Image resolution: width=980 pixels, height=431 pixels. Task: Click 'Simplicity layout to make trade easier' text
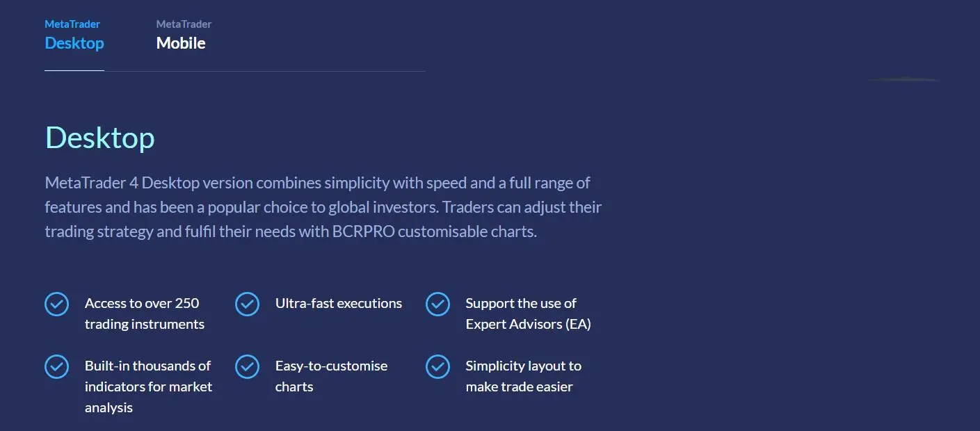(x=524, y=376)
